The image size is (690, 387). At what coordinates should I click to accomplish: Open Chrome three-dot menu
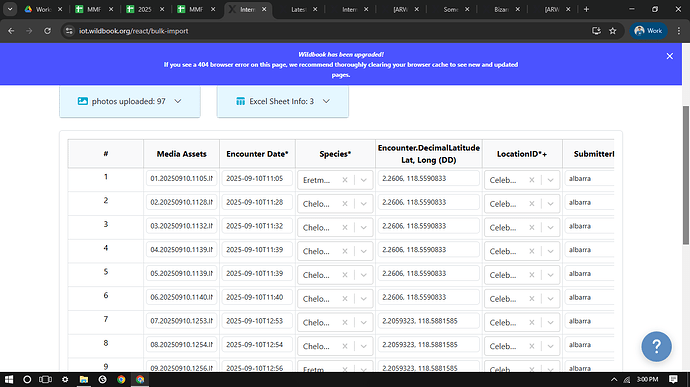tap(679, 31)
